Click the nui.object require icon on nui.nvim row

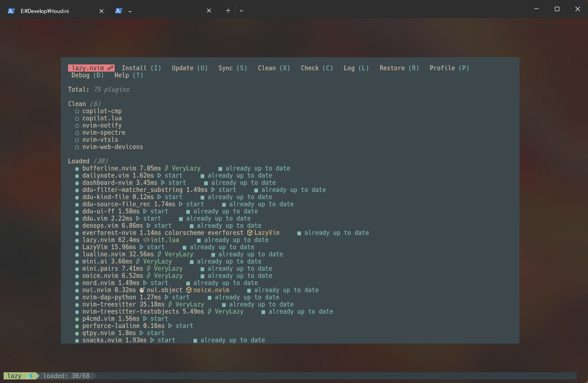click(x=142, y=290)
